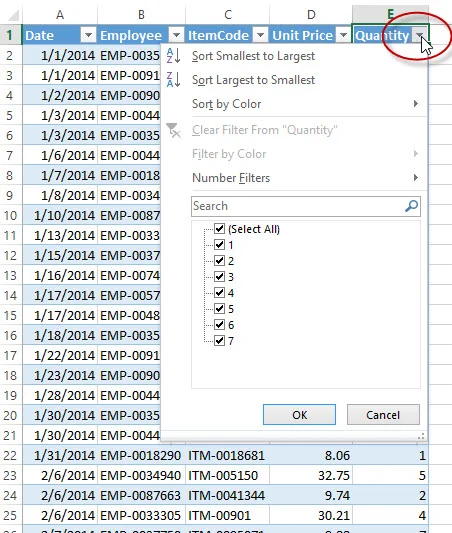Image resolution: width=452 pixels, height=533 pixels.
Task: Click cell ITM-00901
Action: (x=228, y=515)
